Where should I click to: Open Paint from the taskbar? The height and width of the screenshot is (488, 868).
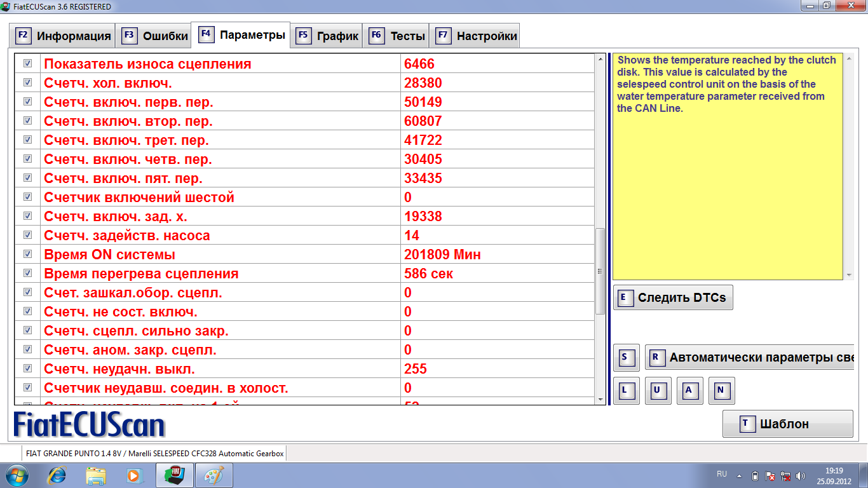pyautogui.click(x=214, y=475)
